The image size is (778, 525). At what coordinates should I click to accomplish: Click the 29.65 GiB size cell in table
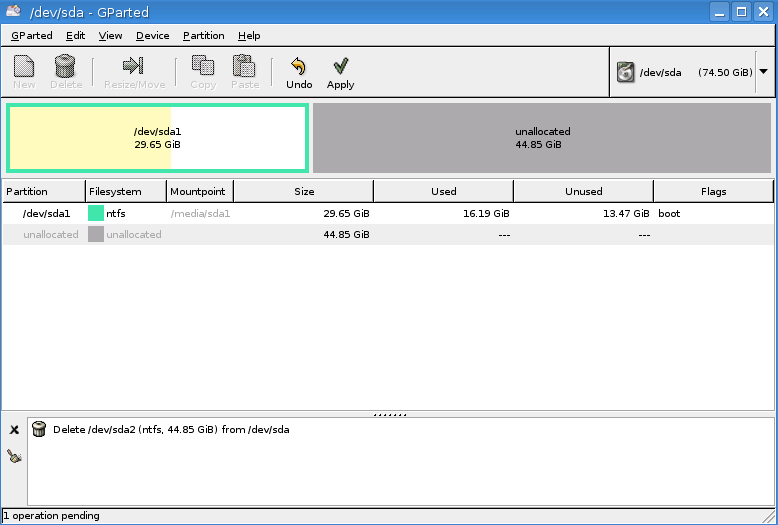346,213
